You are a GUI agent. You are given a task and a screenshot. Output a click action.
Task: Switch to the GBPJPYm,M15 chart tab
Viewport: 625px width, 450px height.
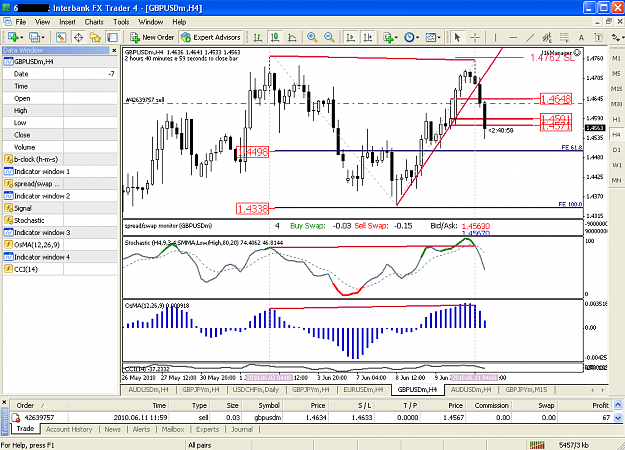click(526, 389)
